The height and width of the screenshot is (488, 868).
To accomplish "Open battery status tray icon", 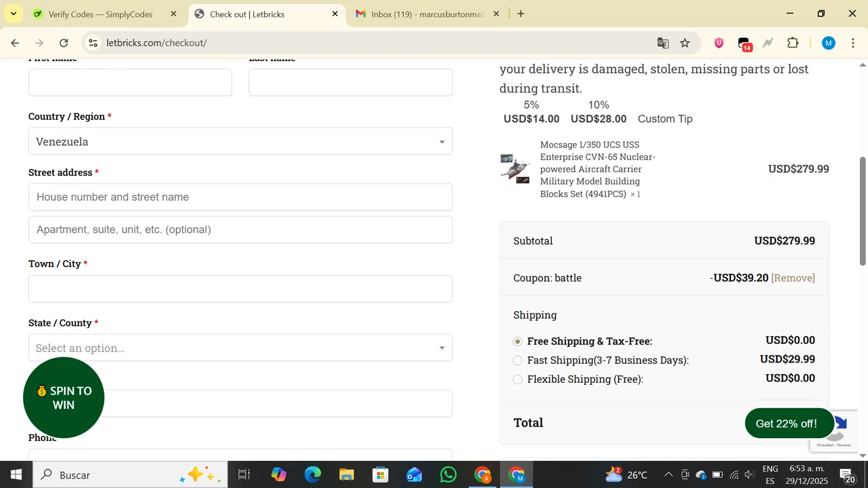I will point(718,475).
